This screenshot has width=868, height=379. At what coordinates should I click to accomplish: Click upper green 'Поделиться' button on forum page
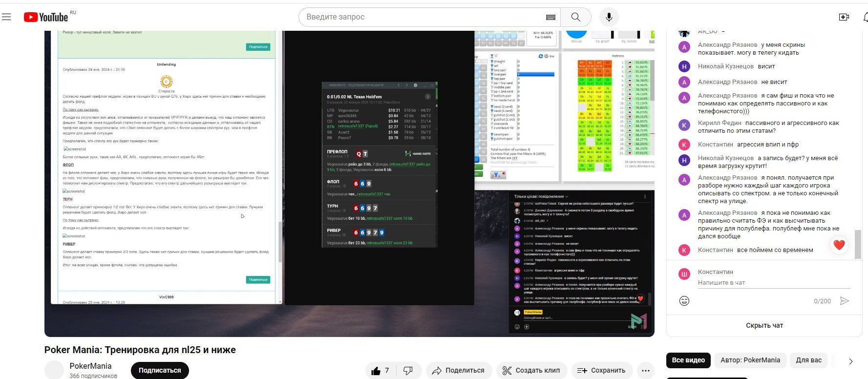click(258, 47)
